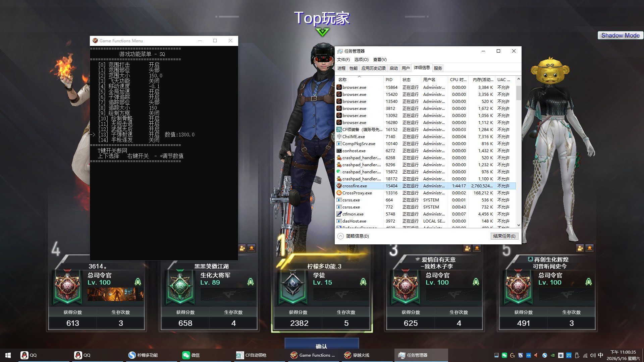Click the ctfmon.exe process icon
This screenshot has width=644, height=362.
[x=339, y=214]
